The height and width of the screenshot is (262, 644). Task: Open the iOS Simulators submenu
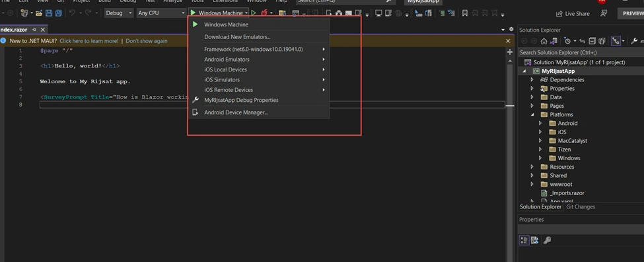(x=259, y=80)
